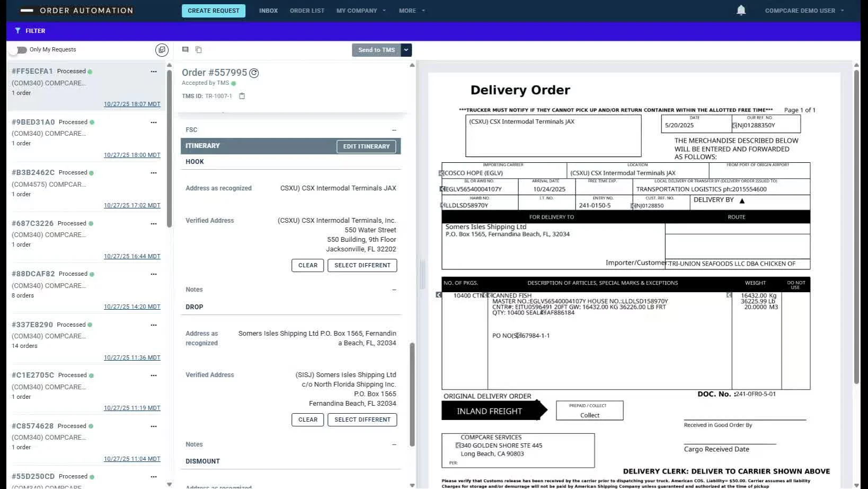
Task: Select different Drop verified address
Action: (x=362, y=420)
